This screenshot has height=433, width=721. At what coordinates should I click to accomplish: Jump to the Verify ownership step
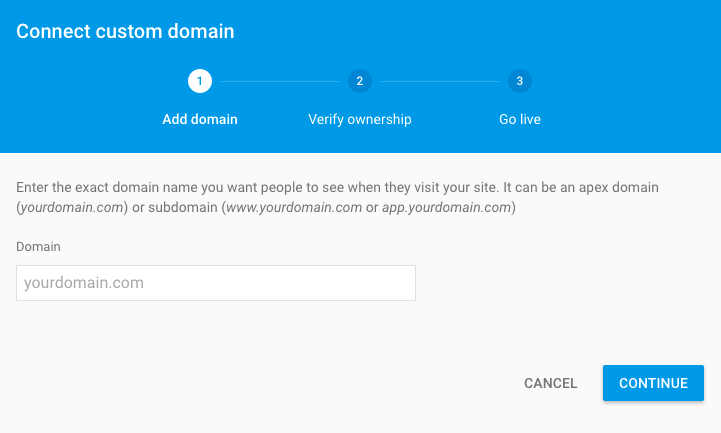point(360,120)
